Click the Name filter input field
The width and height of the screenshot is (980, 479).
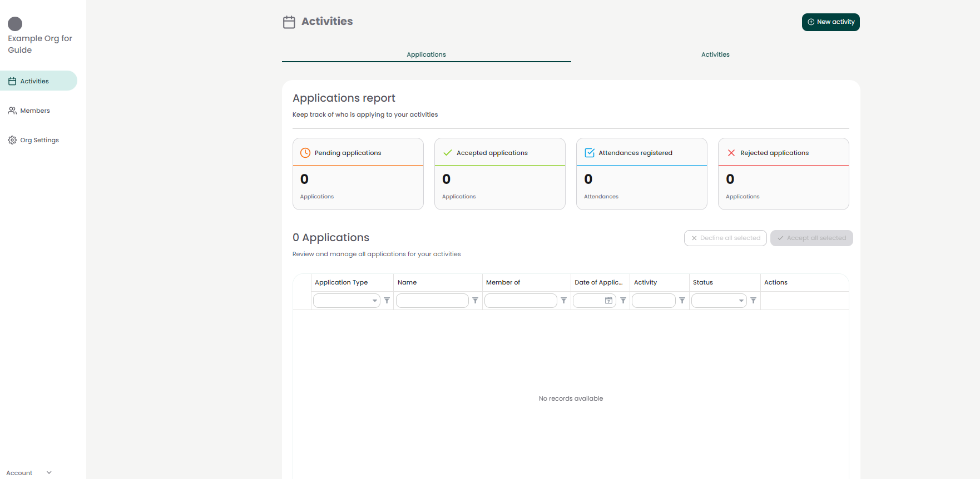432,301
